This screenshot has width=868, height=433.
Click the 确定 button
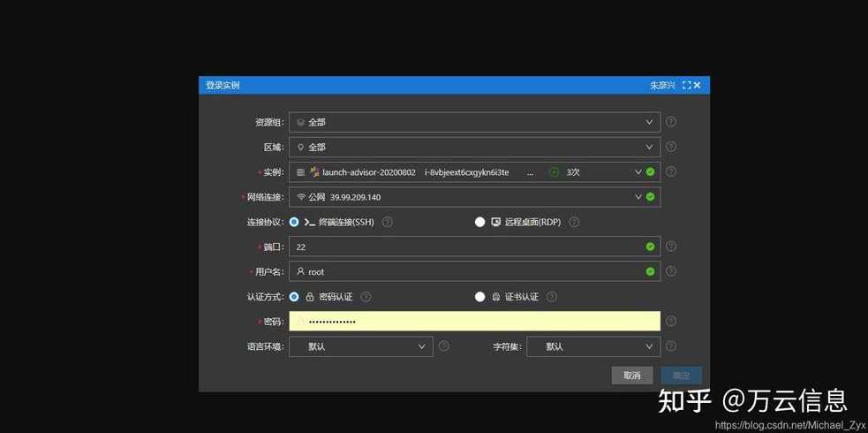(x=682, y=376)
